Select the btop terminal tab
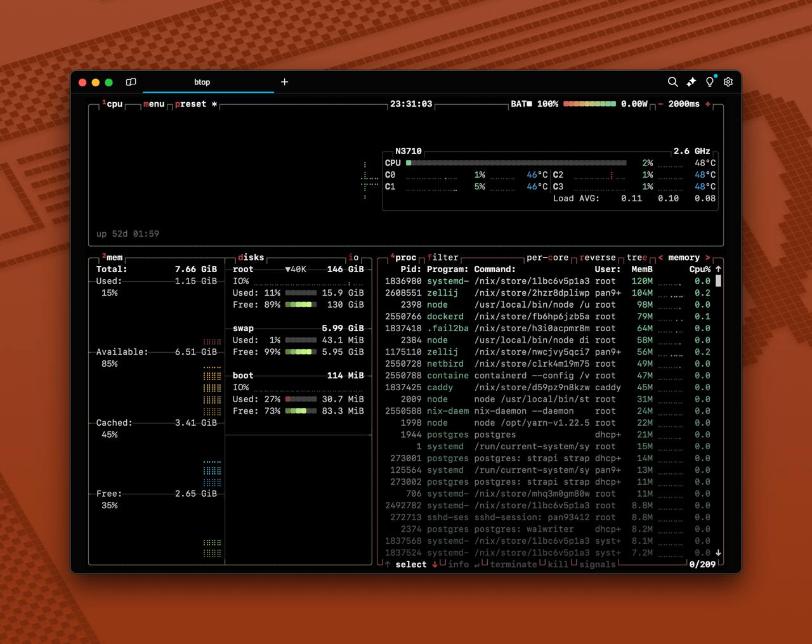812x644 pixels. click(202, 82)
